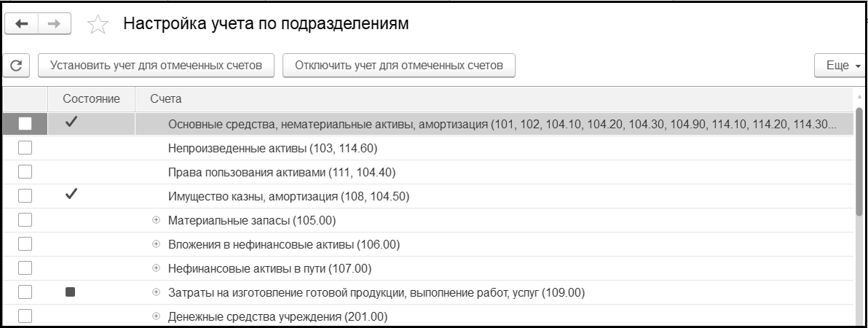Expand Денежные средства учреждения (201.00) group
Screen dimensions: 868x328
click(x=156, y=316)
